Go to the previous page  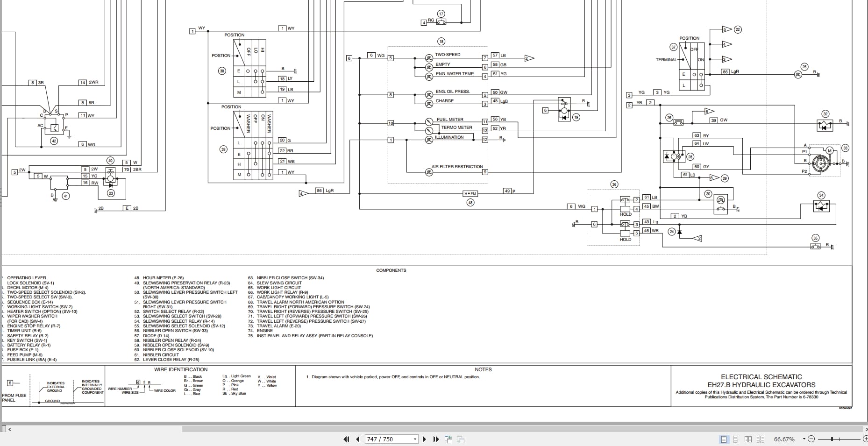pos(358,439)
